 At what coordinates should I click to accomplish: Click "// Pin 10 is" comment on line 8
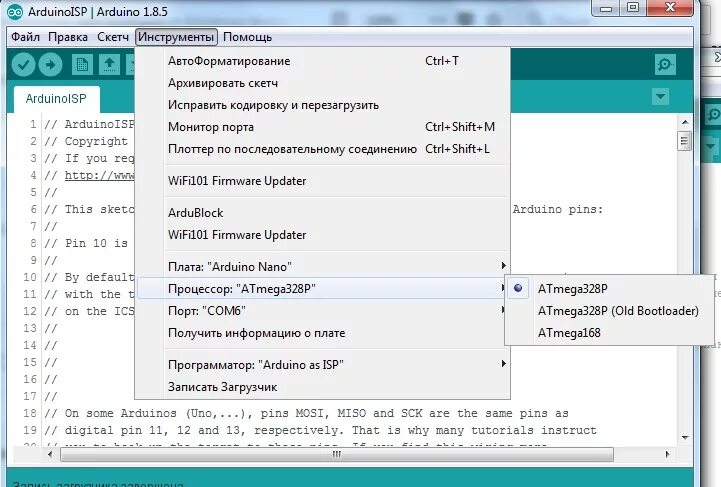[x=86, y=243]
